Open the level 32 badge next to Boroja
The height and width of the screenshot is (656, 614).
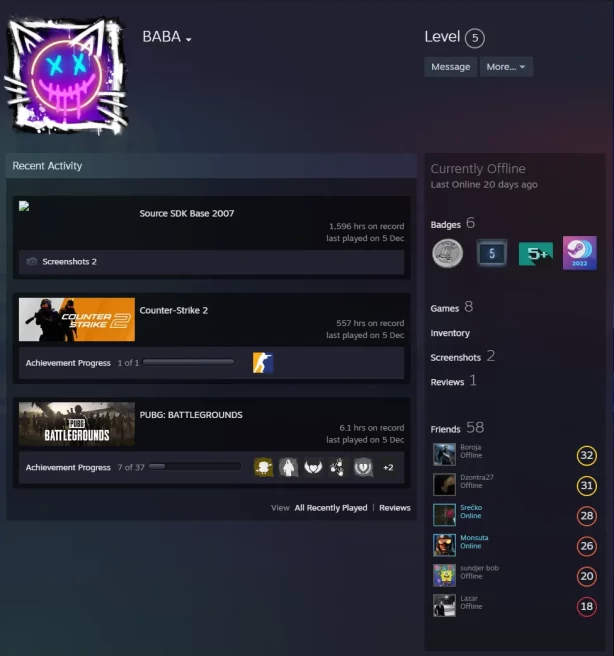[x=586, y=455]
